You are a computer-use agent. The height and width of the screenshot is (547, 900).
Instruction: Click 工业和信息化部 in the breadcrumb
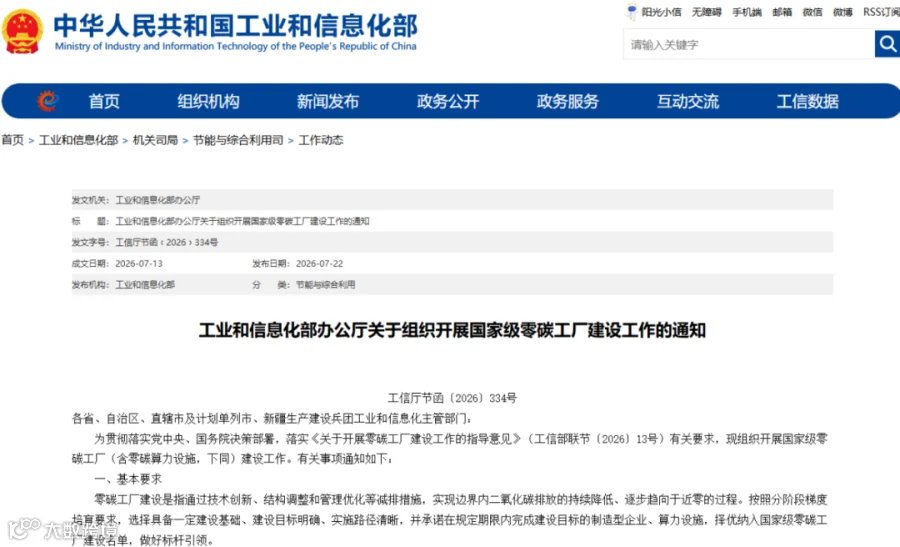click(x=78, y=140)
